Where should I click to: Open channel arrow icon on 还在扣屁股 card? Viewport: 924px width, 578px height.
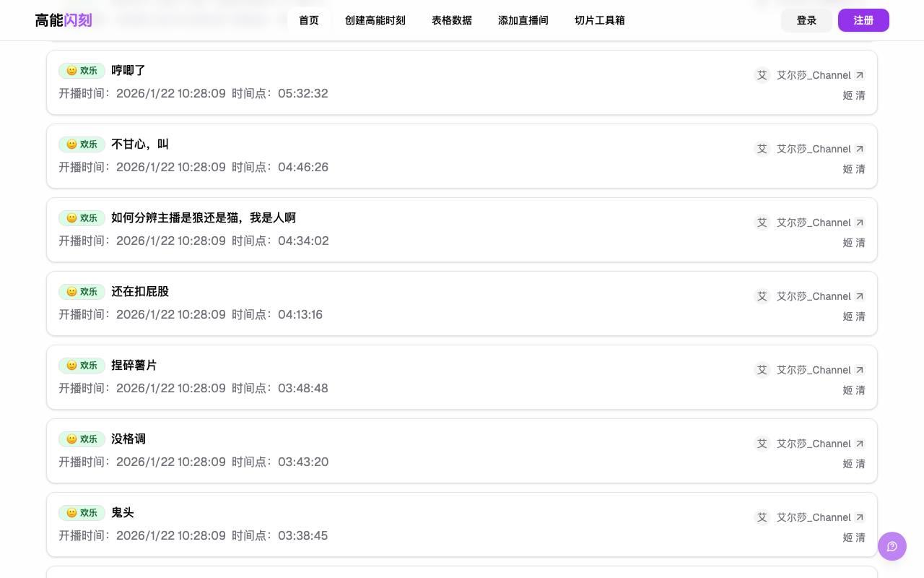[x=860, y=296]
